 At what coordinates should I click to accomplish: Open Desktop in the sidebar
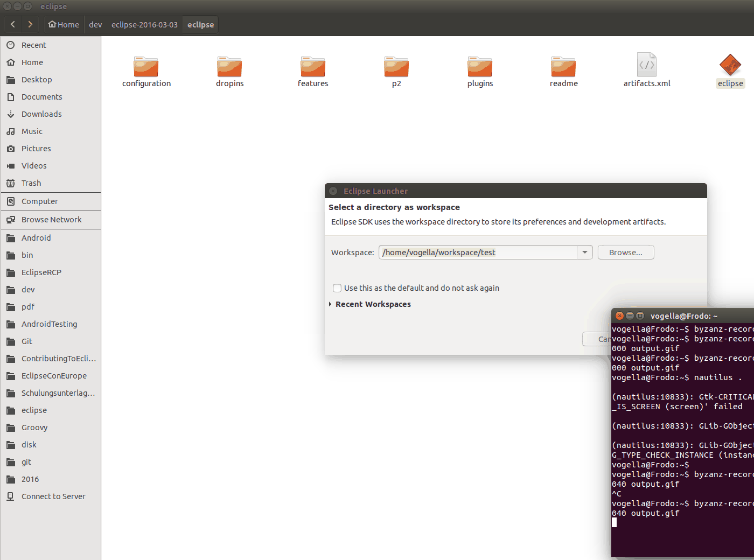51,80
